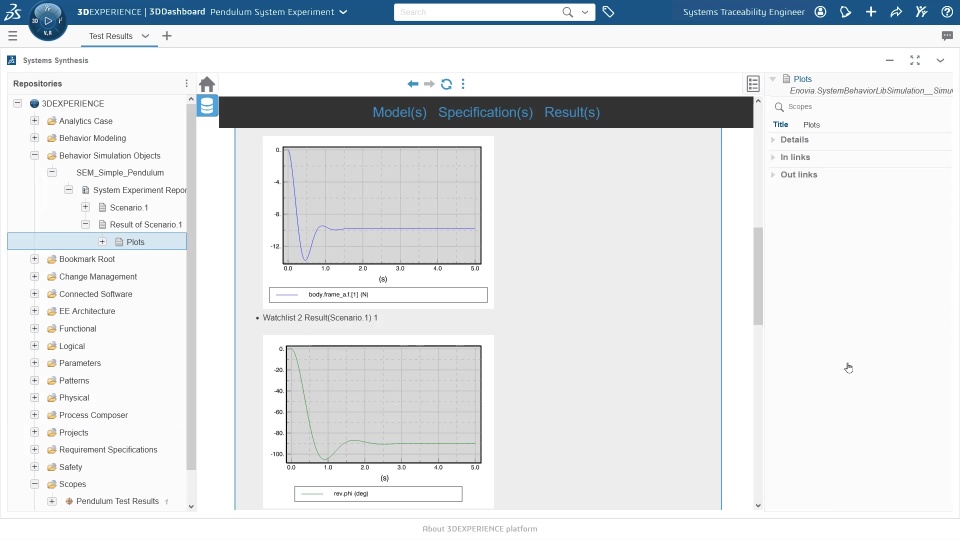
Task: Go to home via house icon
Action: click(207, 84)
